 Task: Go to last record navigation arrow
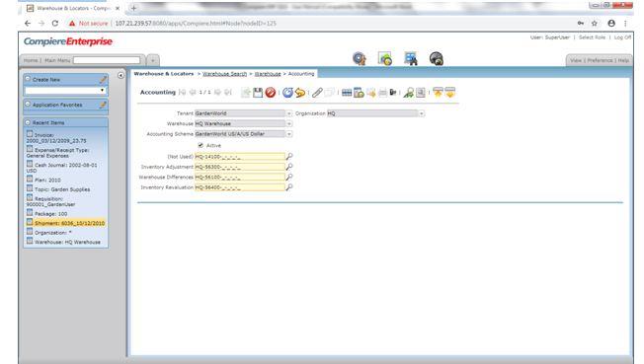coord(228,93)
